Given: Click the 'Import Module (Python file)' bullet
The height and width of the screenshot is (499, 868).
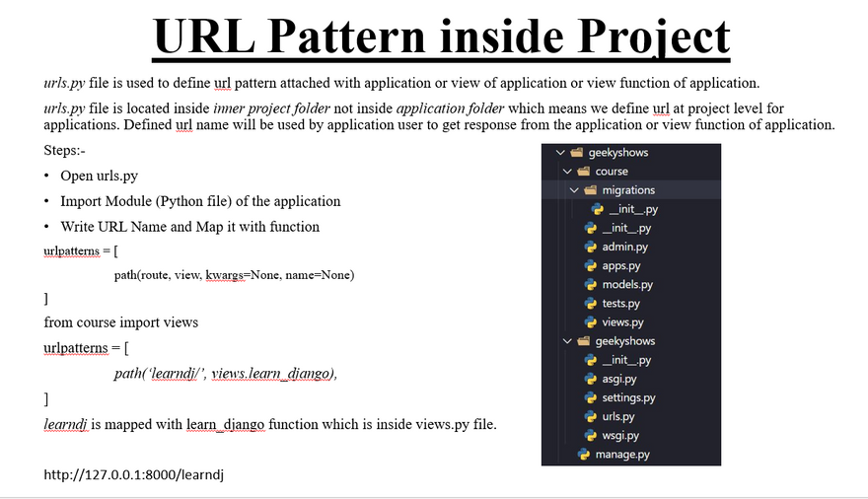Looking at the screenshot, I should (x=200, y=201).
